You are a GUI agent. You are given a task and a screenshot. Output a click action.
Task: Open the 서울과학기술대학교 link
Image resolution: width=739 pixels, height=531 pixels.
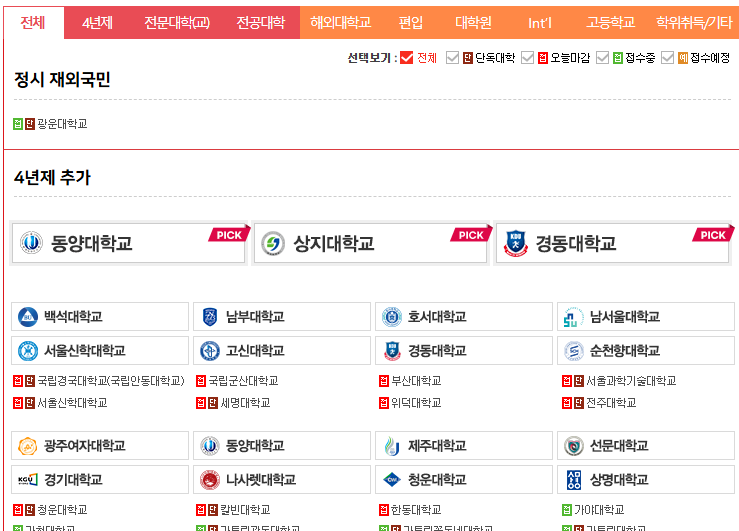pos(631,381)
